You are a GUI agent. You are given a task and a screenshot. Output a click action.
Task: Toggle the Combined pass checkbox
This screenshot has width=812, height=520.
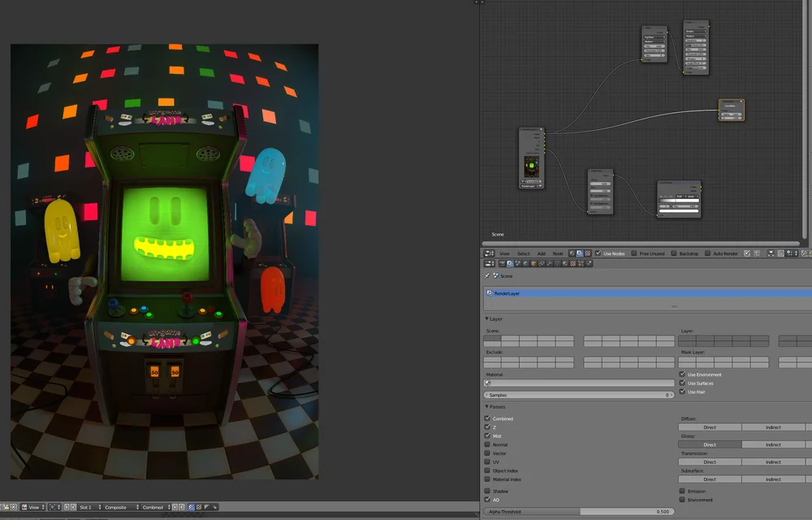487,418
